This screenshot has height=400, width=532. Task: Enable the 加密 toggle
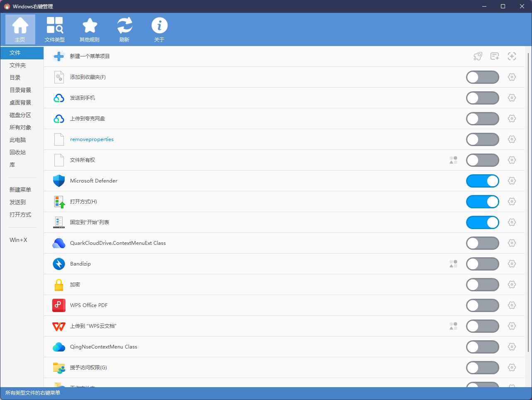[x=483, y=285]
